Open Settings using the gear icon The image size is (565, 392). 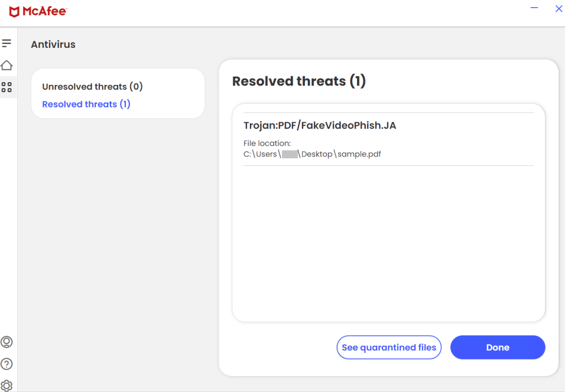tap(7, 385)
